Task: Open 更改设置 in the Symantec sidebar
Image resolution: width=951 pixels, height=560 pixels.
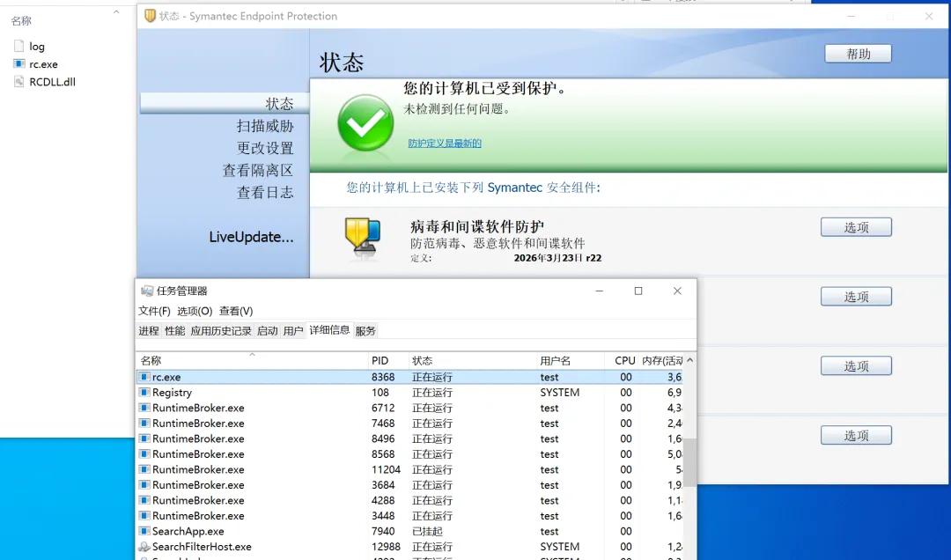Action: (x=265, y=148)
